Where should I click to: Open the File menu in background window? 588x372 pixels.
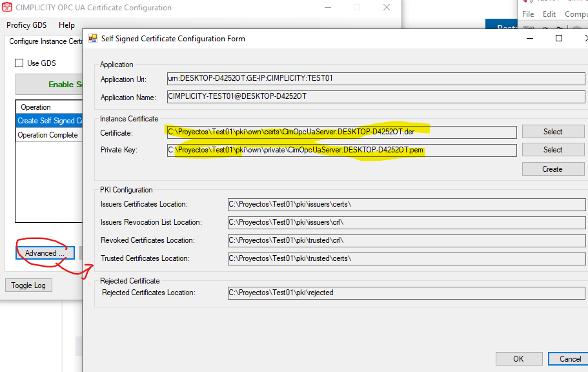(528, 14)
